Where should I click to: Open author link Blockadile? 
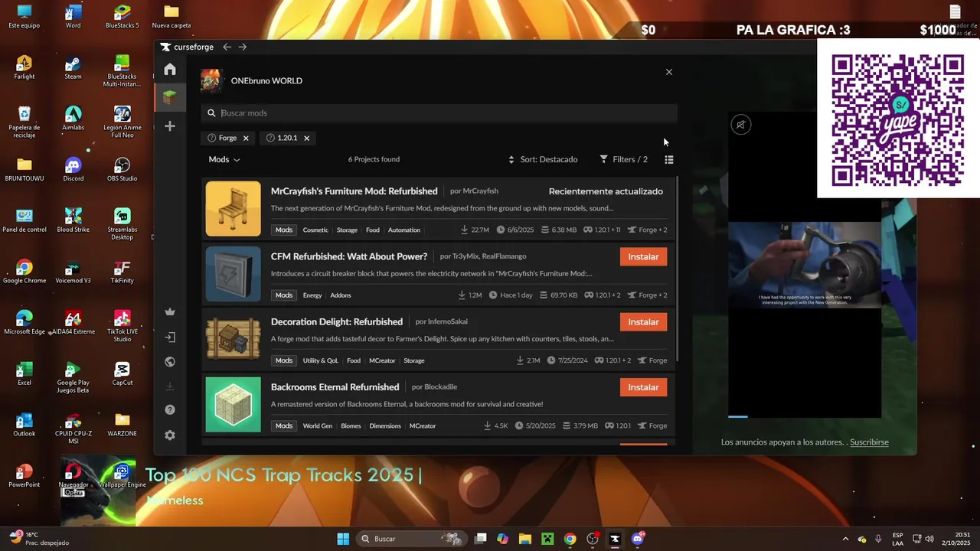tap(440, 387)
